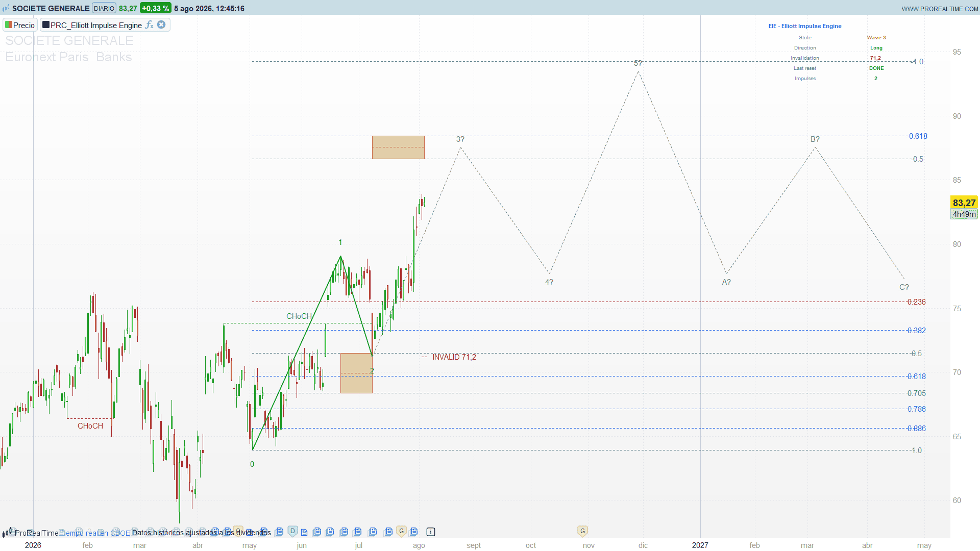Click the +0,33 % change badge
The width and height of the screenshot is (980, 551).
tap(155, 8)
